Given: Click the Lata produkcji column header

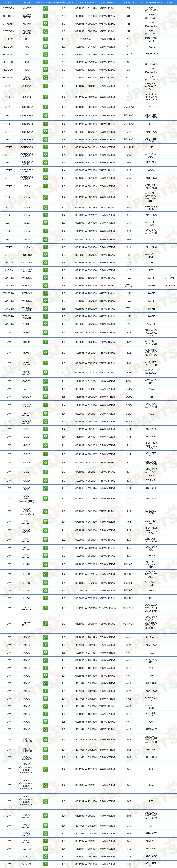Looking at the screenshot, I should click(86, 2).
